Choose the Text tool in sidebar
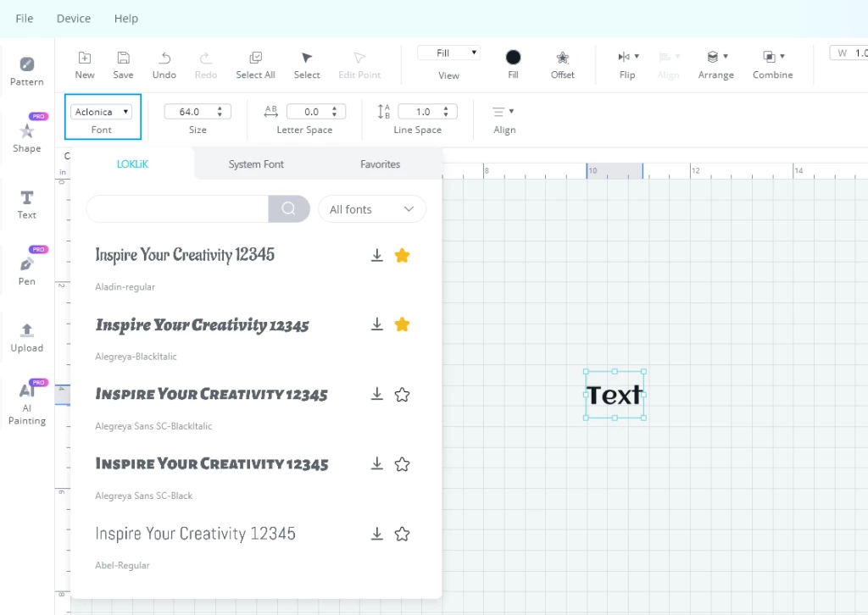The image size is (868, 615). coord(26,205)
